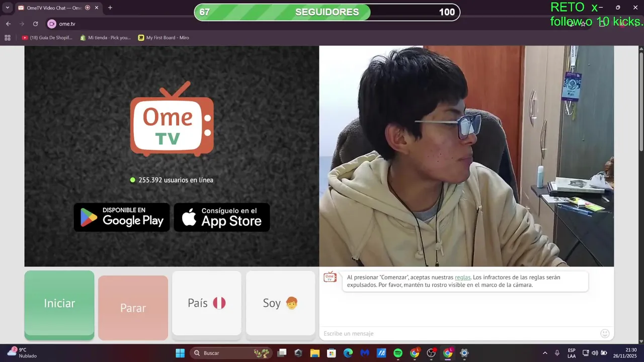The height and width of the screenshot is (362, 644).
Task: Open OBS Studio from the taskbar
Action: (431, 353)
